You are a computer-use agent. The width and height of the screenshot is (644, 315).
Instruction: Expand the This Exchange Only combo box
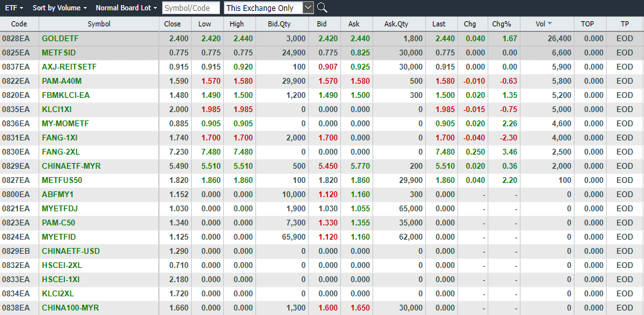308,8
